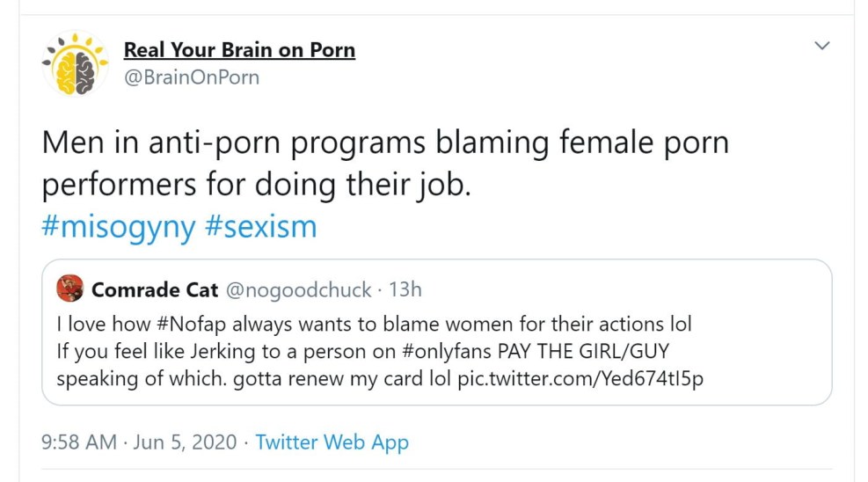This screenshot has height=482, width=868.
Task: Expand the tweet options chevron
Action: (x=822, y=46)
